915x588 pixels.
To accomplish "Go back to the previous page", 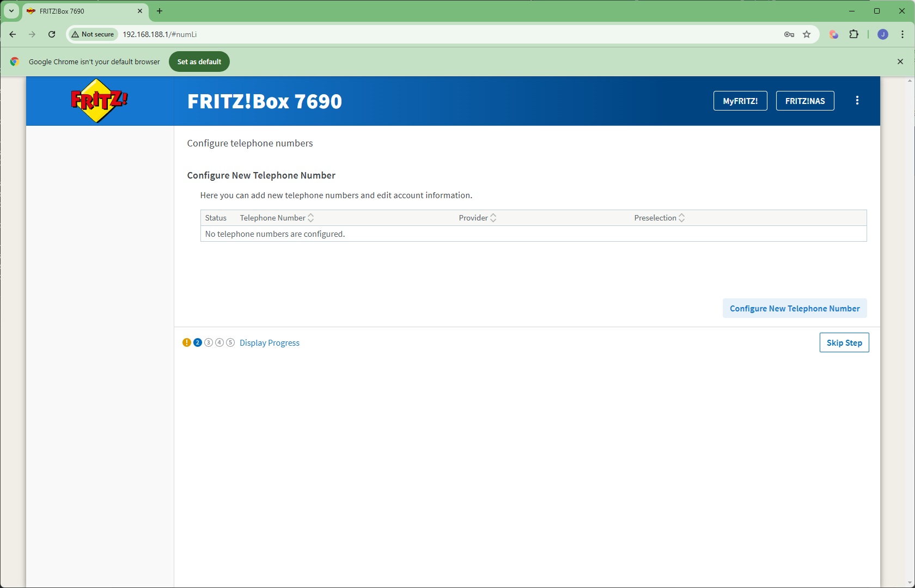I will click(13, 34).
